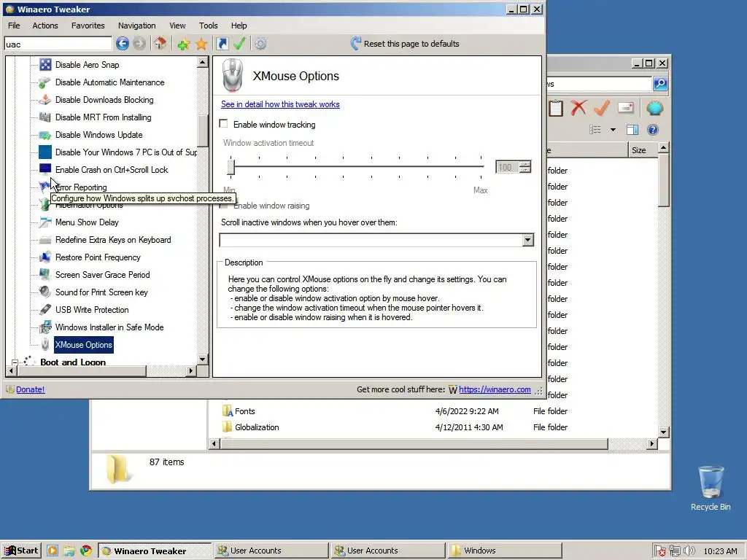Open the Recycle Bin desktop icon

711,488
